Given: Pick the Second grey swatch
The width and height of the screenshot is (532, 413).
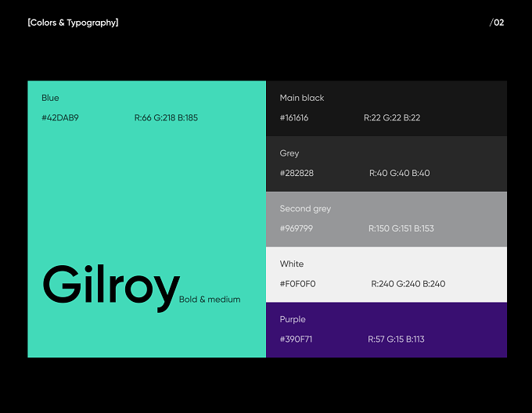Looking at the screenshot, I should pos(386,219).
